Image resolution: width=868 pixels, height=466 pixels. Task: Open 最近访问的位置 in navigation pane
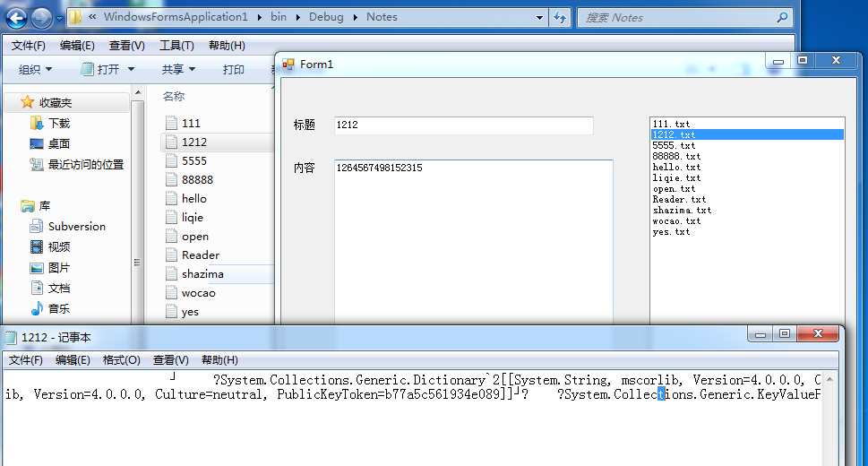click(x=76, y=165)
